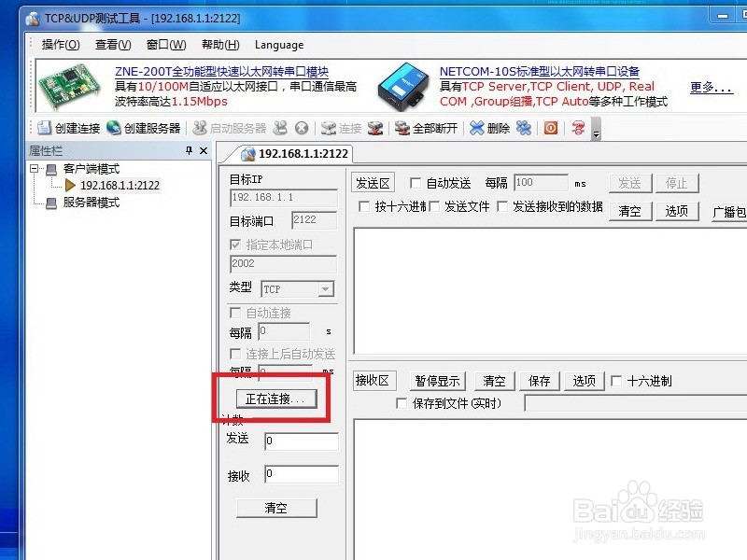This screenshot has width=747, height=560.
Task: Click the blue X 删除 toolbar button
Action: tap(489, 128)
